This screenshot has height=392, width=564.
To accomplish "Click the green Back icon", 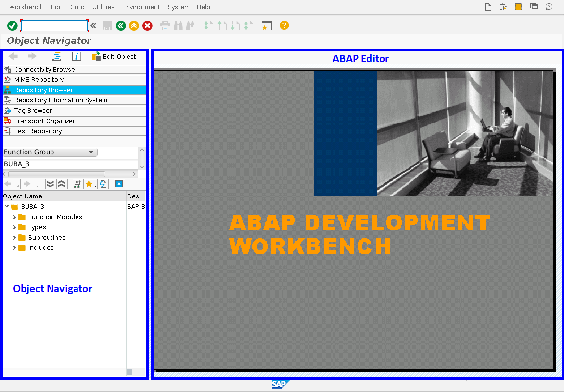I will (121, 25).
